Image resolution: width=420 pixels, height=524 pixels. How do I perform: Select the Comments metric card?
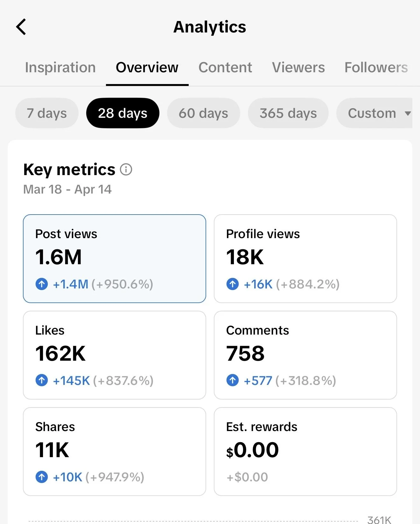[305, 355]
